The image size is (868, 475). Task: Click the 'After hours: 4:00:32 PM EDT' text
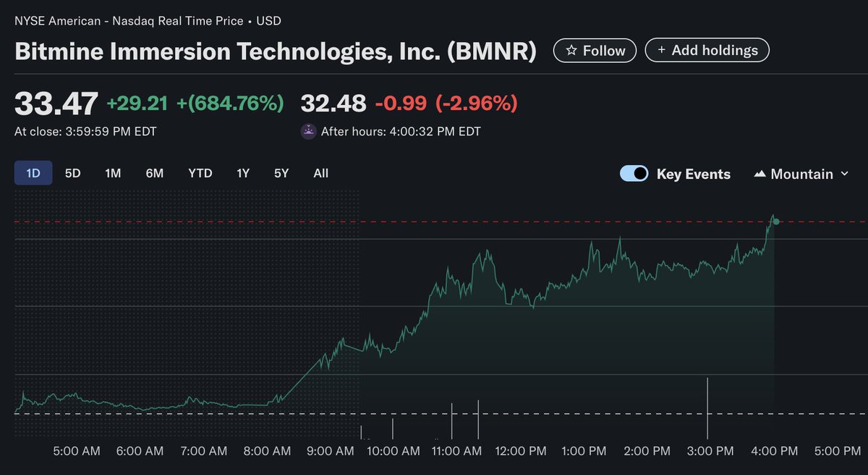pyautogui.click(x=401, y=132)
